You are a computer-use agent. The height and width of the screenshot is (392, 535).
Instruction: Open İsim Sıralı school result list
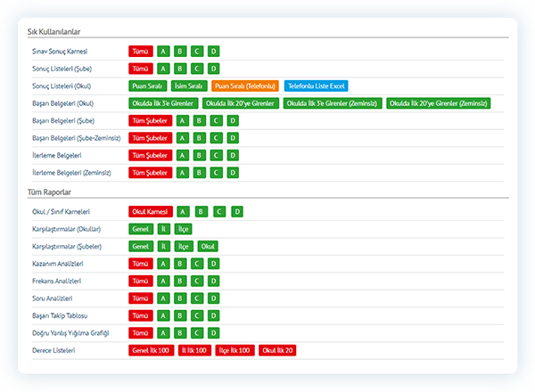(188, 86)
